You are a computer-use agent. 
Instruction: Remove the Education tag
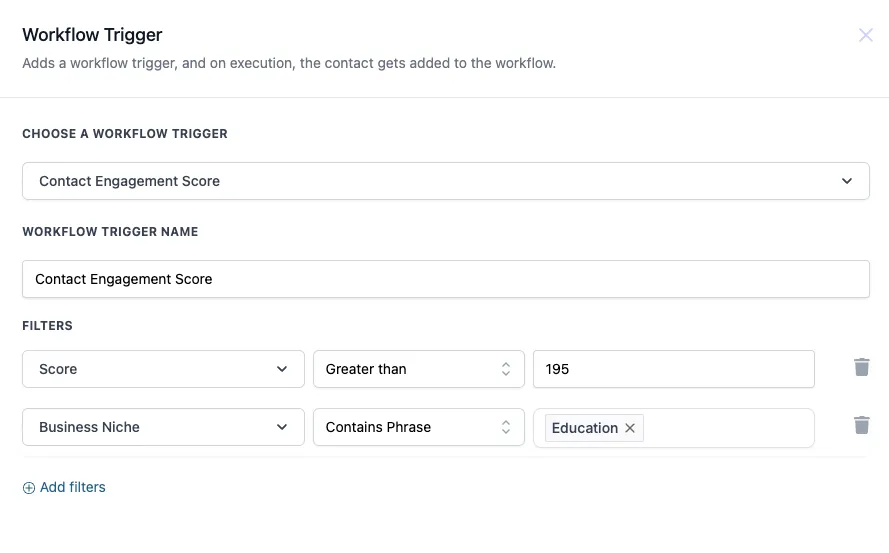click(x=630, y=428)
